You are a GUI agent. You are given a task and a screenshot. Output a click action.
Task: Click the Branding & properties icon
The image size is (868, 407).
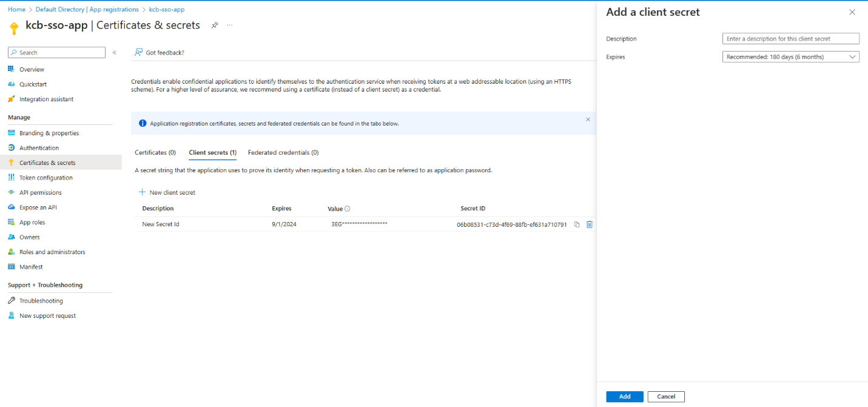(11, 133)
